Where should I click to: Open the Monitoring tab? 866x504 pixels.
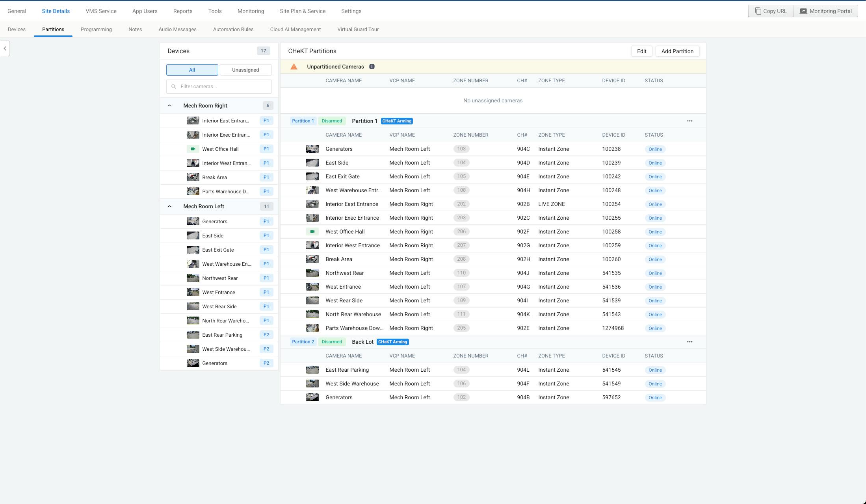click(251, 11)
